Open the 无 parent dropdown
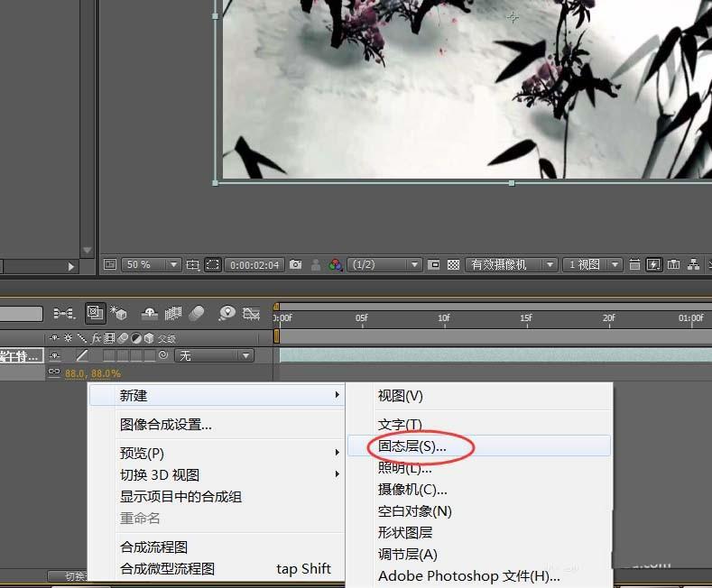 click(214, 355)
